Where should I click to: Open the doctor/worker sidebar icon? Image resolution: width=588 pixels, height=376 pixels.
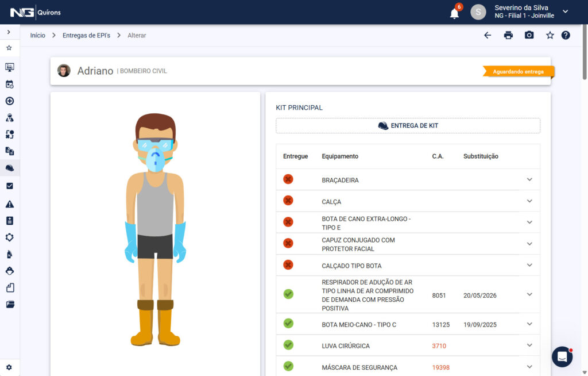(x=10, y=118)
